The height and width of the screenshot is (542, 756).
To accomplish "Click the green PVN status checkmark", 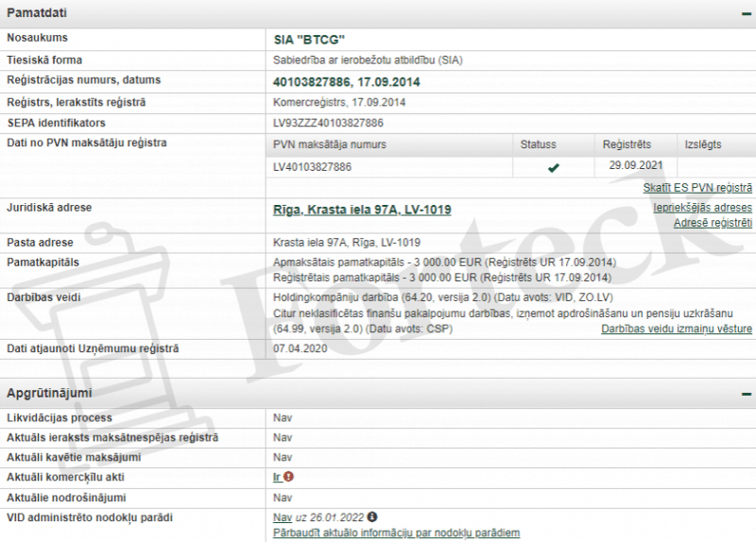I will (x=554, y=168).
